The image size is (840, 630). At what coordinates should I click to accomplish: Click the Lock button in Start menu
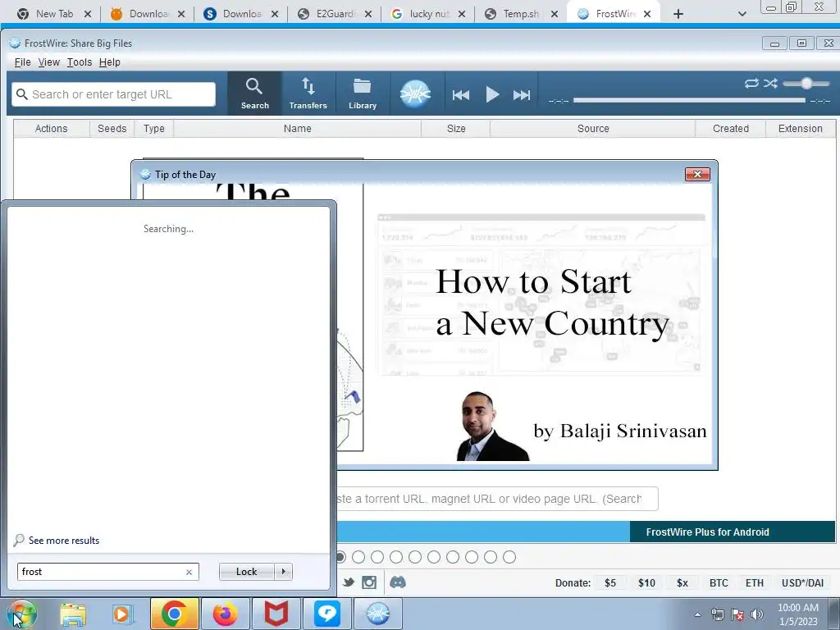[x=246, y=572]
